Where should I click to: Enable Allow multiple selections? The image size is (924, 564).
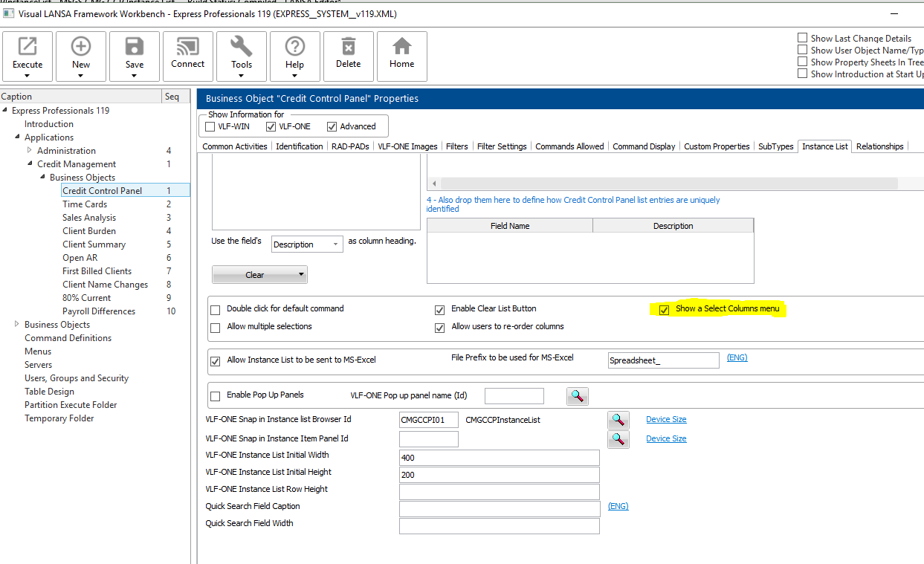tap(216, 328)
